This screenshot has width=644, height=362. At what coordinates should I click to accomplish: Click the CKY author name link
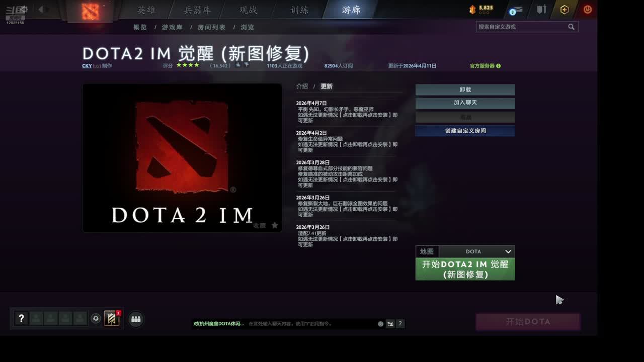[x=87, y=66]
